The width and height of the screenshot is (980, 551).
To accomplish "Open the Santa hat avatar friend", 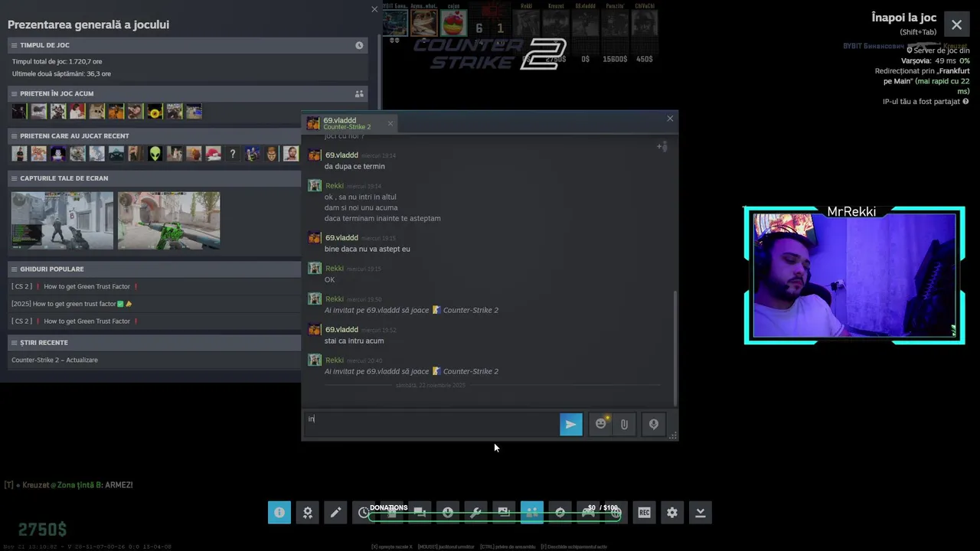I will (x=213, y=154).
